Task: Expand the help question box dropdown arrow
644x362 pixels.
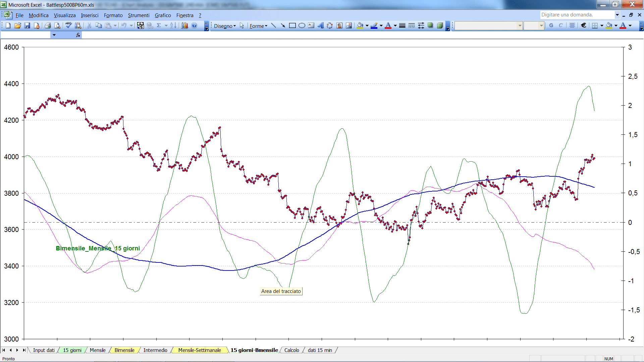Action: [x=617, y=15]
